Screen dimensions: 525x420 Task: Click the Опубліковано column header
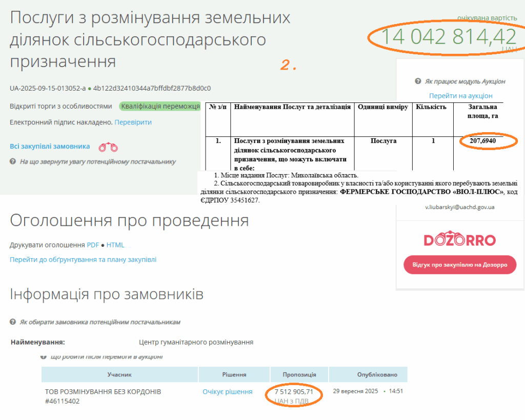tap(368, 374)
